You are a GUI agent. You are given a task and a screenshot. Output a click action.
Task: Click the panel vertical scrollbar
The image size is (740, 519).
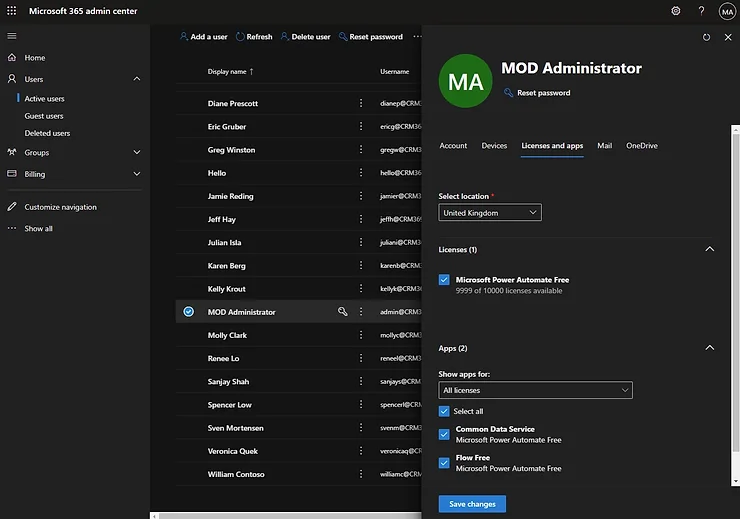coord(735,293)
